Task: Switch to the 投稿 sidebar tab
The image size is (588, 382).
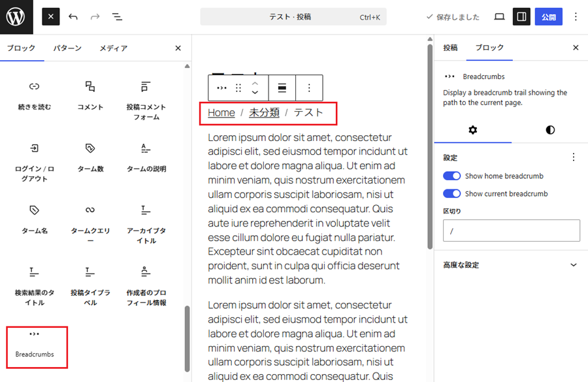Action: point(450,48)
